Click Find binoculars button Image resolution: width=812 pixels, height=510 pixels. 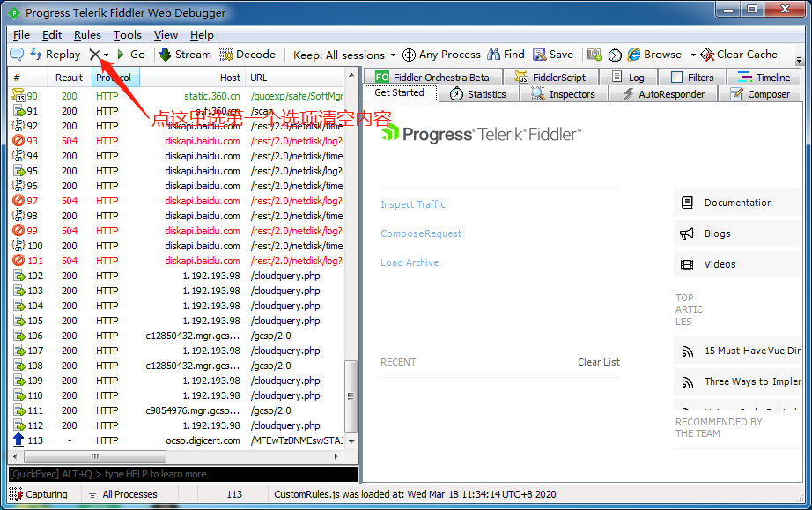[x=506, y=55]
